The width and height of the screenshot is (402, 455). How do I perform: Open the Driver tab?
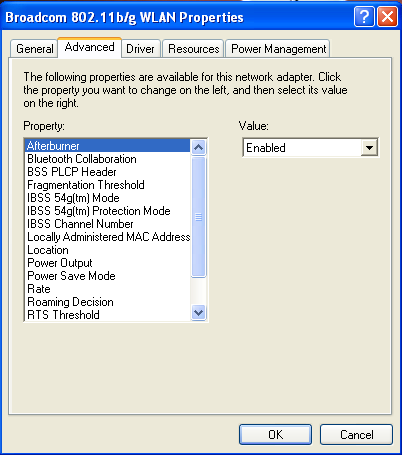coord(141,49)
